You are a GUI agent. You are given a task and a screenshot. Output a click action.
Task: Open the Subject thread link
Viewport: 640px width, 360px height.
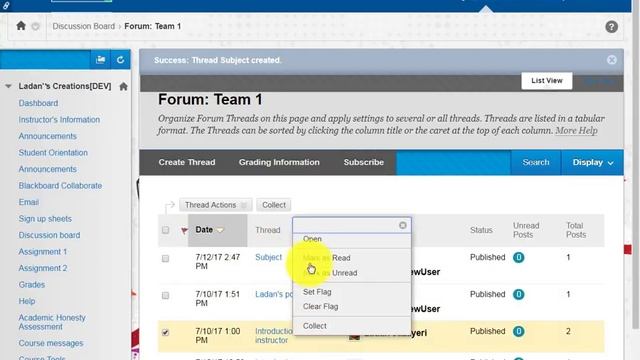(268, 258)
